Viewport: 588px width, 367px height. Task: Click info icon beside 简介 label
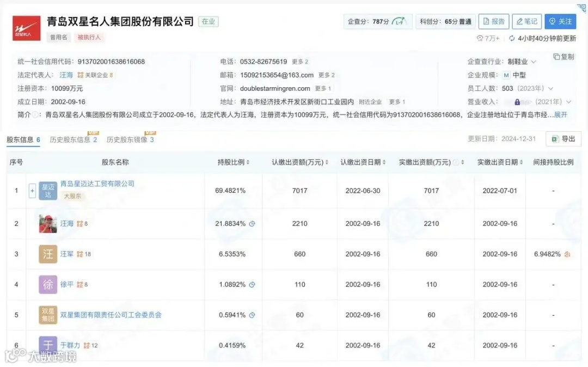click(x=35, y=115)
